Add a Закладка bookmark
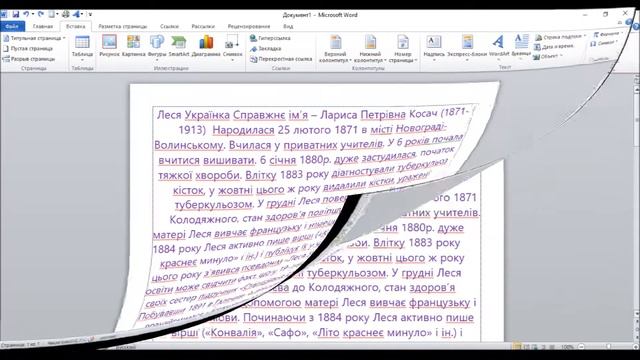 point(265,48)
